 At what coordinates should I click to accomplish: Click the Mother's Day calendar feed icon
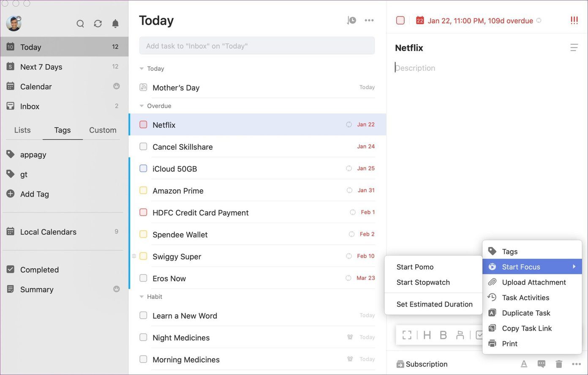point(143,88)
